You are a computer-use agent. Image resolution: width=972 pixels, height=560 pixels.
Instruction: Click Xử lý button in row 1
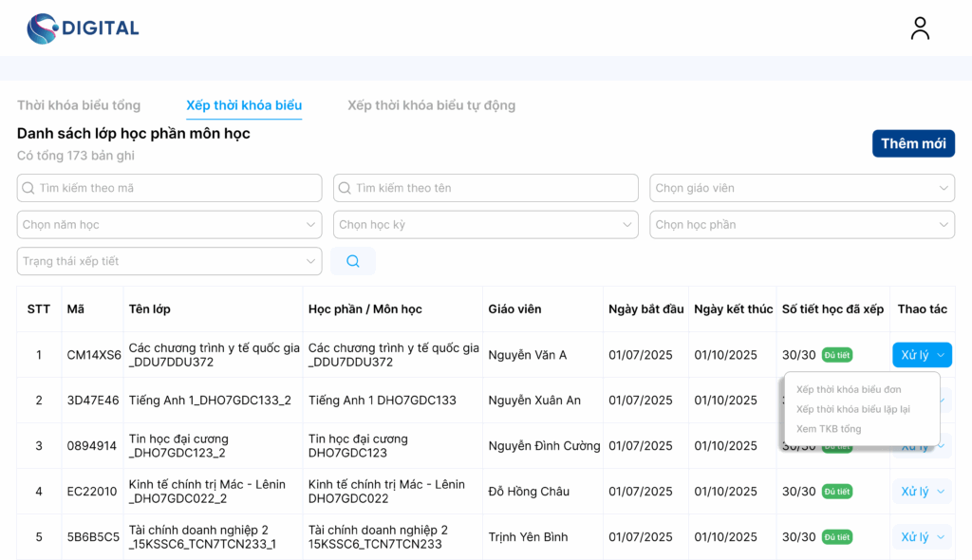pos(915,355)
